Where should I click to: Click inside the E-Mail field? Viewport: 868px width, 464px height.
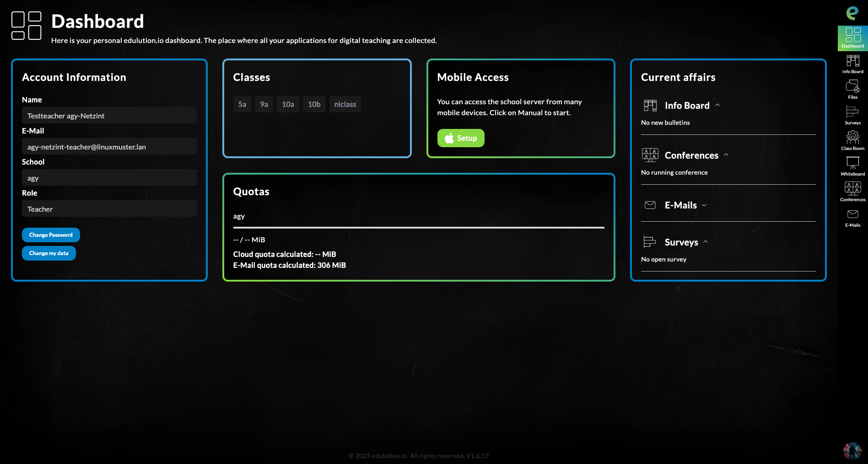point(109,146)
